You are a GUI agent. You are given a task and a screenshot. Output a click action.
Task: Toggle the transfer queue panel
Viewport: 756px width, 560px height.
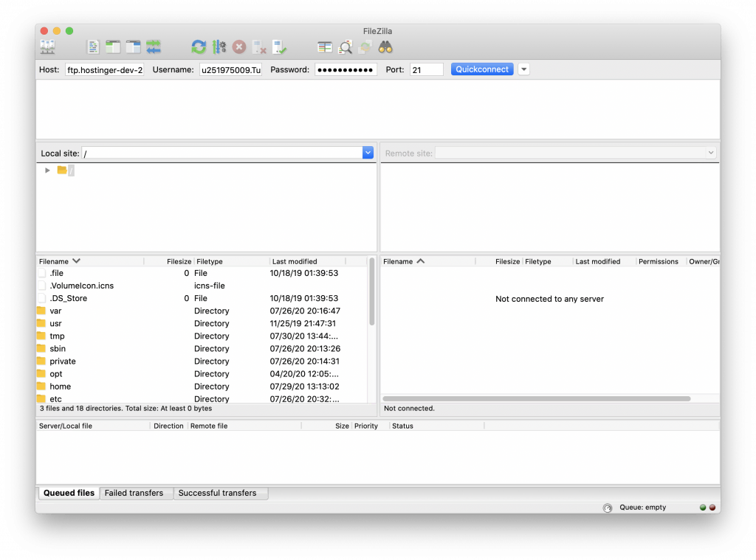tap(153, 46)
